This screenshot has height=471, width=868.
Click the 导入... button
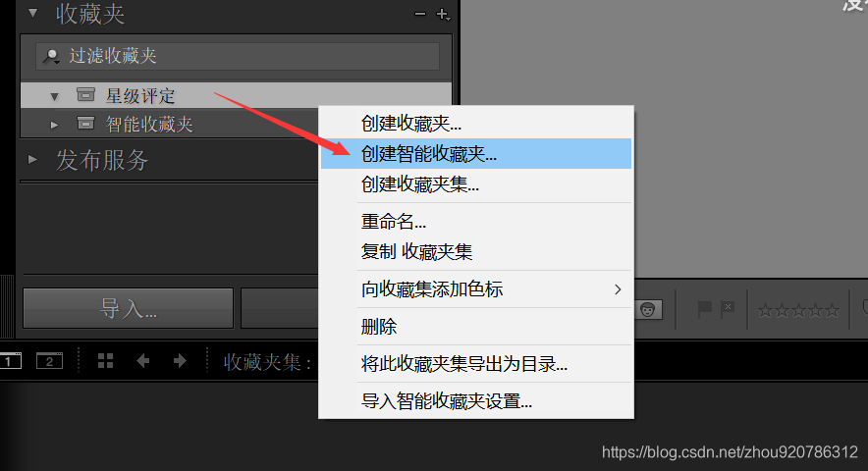[x=128, y=308]
